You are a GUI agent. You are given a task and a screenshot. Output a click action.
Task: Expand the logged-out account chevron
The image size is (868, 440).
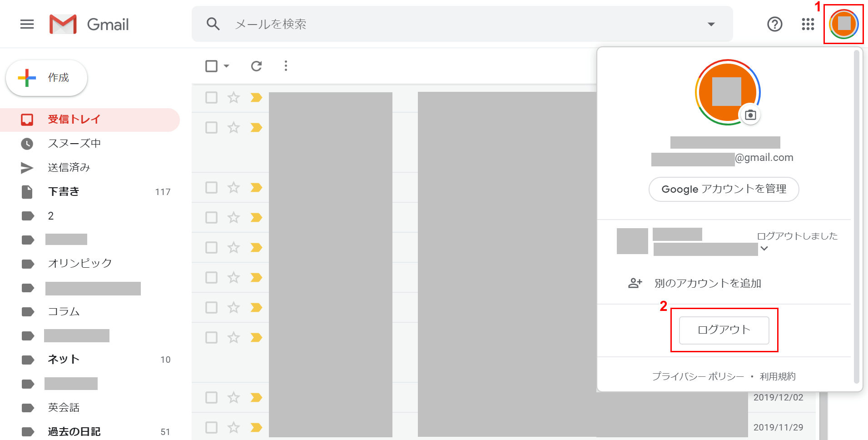tap(764, 248)
